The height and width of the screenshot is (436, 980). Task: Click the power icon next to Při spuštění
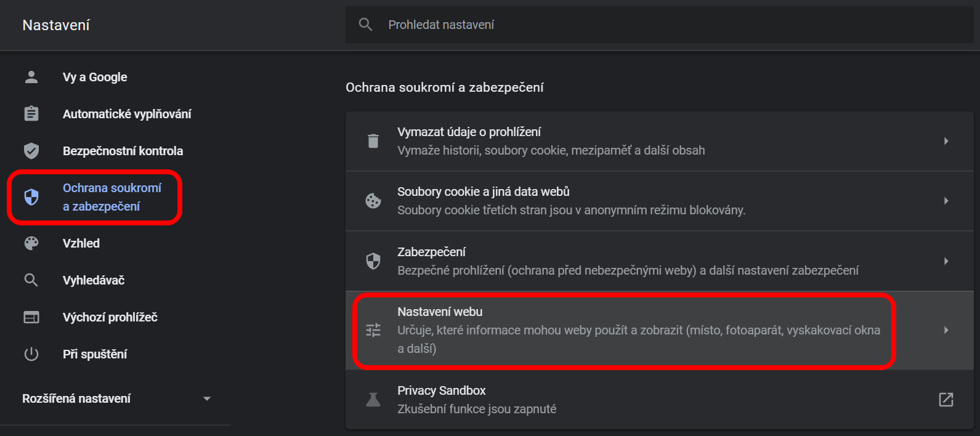coord(31,354)
